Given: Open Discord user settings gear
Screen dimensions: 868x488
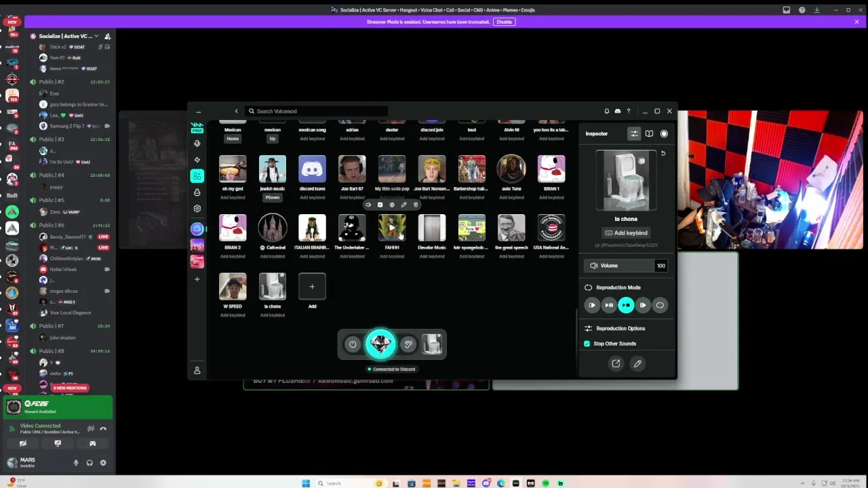Looking at the screenshot, I should click(103, 463).
